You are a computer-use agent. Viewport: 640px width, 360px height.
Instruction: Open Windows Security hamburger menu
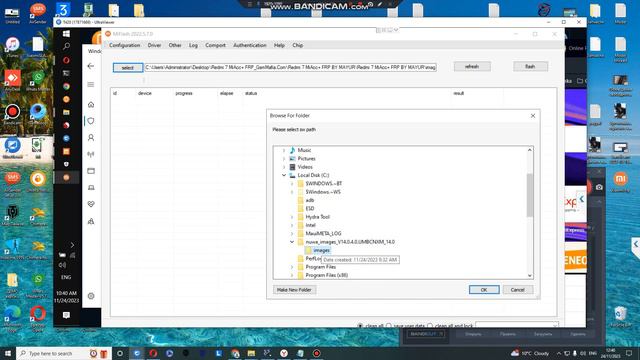point(91,84)
